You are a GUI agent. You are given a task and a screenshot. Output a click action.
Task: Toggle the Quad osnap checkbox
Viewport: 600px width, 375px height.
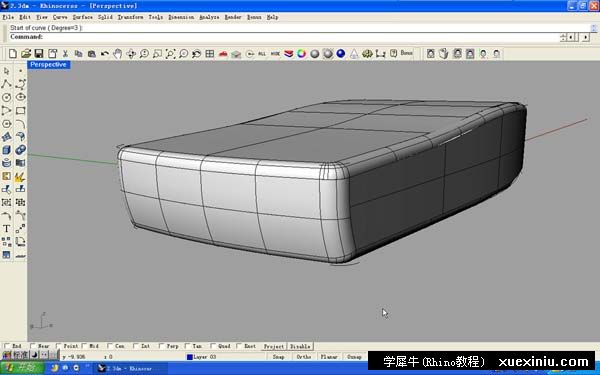coord(213,346)
